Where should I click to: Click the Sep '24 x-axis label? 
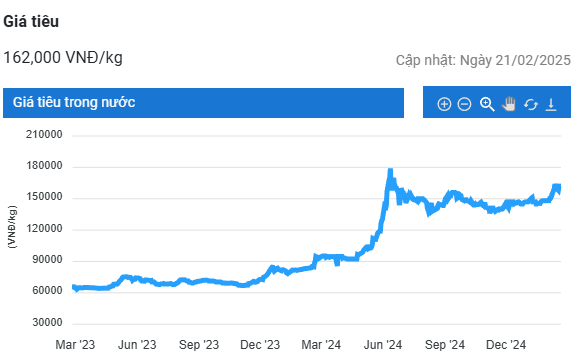(x=445, y=345)
